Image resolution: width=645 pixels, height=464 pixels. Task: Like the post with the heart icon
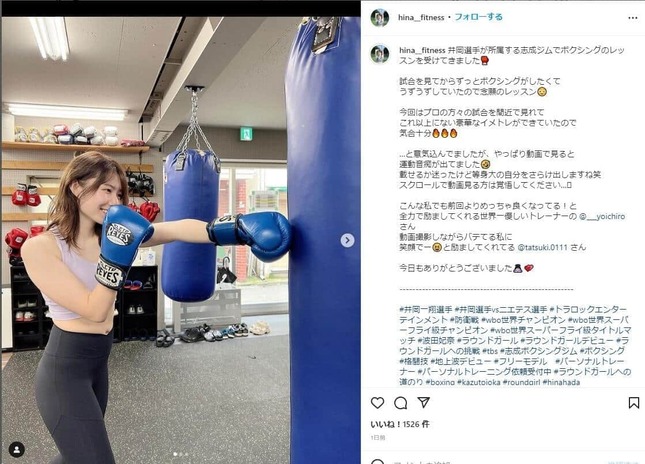tap(377, 403)
